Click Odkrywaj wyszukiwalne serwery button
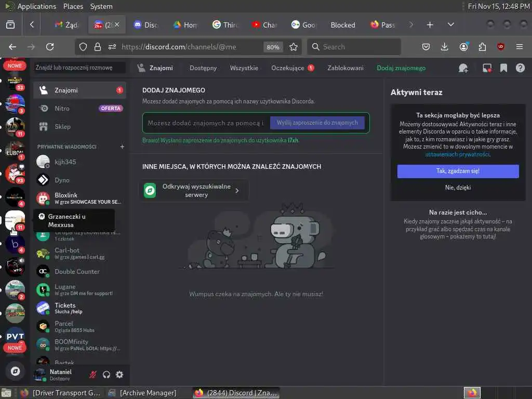This screenshot has height=399, width=532. point(194,190)
